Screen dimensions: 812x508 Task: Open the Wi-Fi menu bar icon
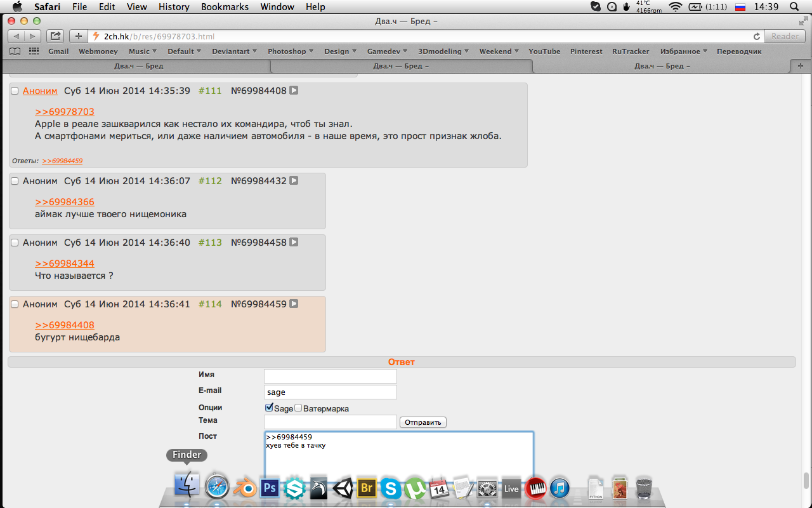click(x=675, y=7)
